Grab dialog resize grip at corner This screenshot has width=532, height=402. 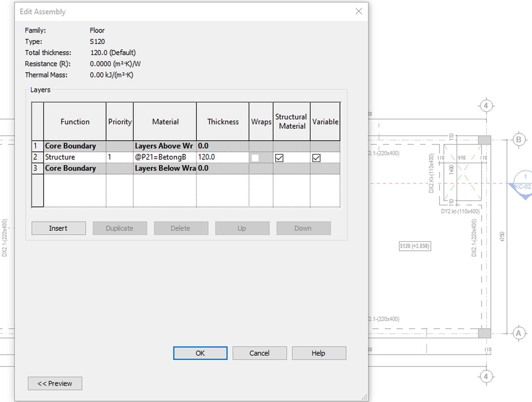364,397
